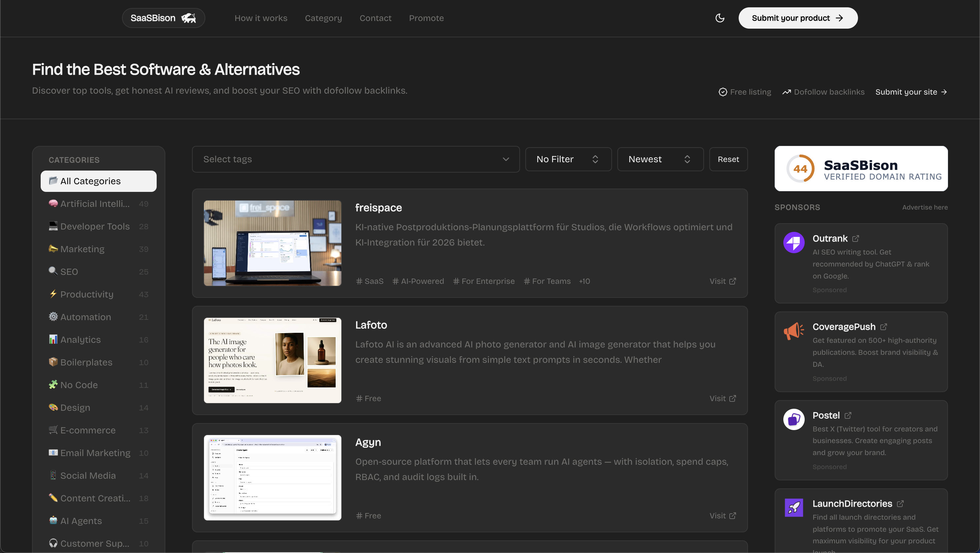Select the For Enterprise tag on freispace

click(484, 281)
